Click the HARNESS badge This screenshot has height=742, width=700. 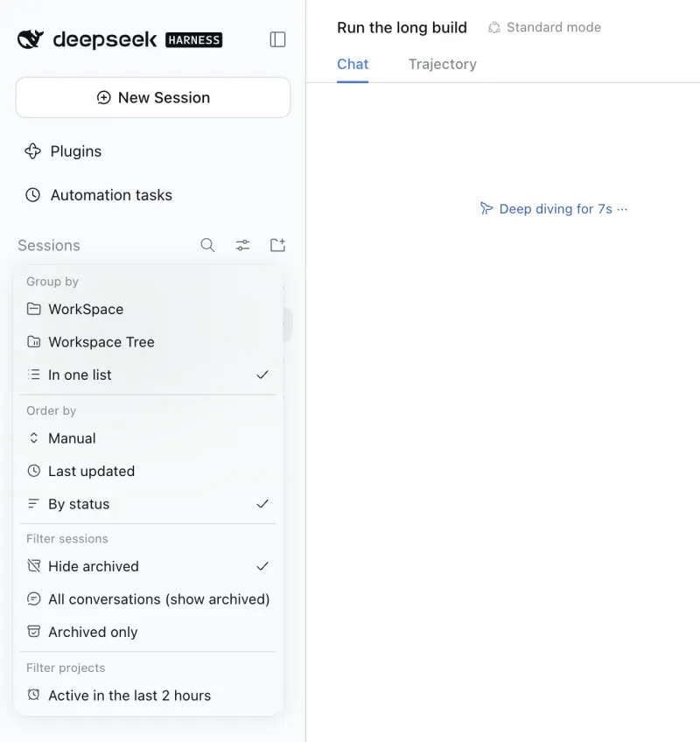click(x=194, y=40)
